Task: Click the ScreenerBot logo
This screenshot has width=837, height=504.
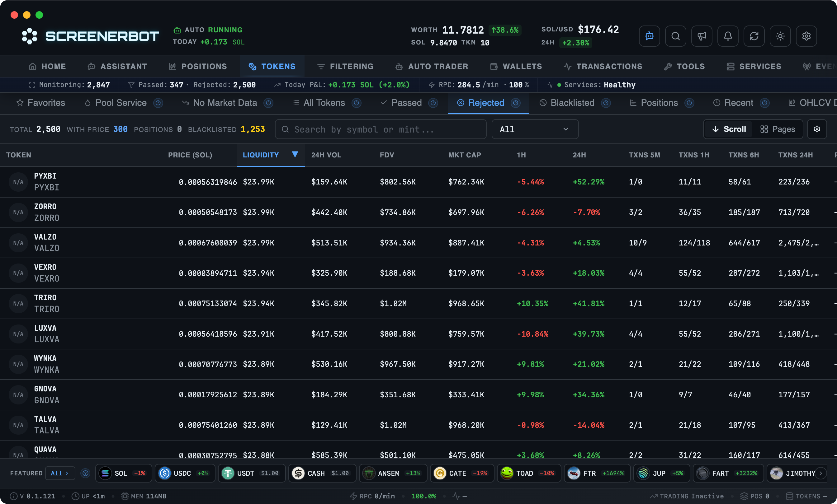Action: click(x=90, y=36)
